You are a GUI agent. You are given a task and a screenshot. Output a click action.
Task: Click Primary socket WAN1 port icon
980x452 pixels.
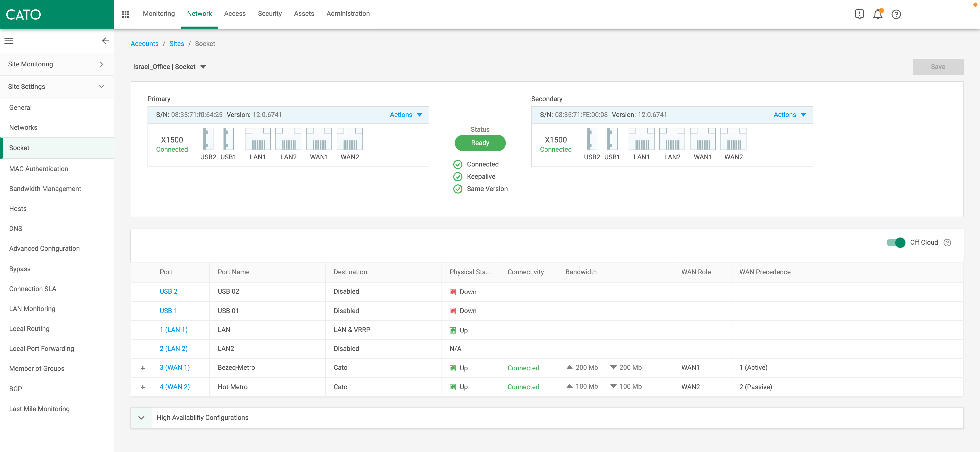[319, 139]
